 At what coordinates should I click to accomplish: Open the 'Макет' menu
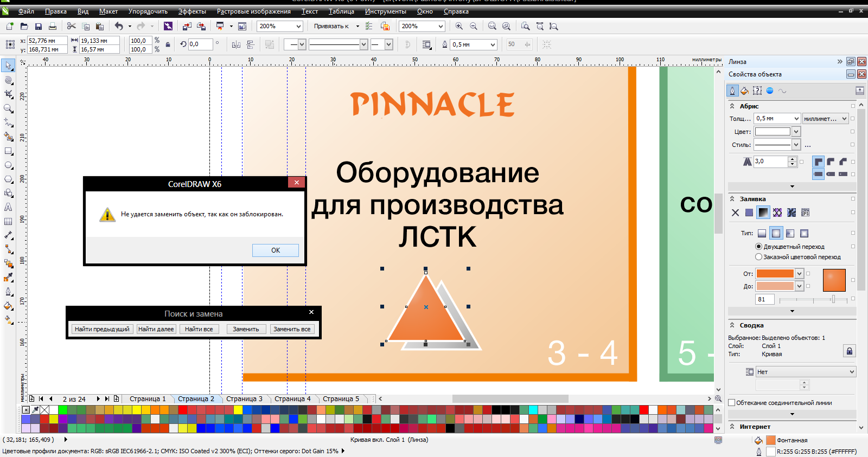108,11
